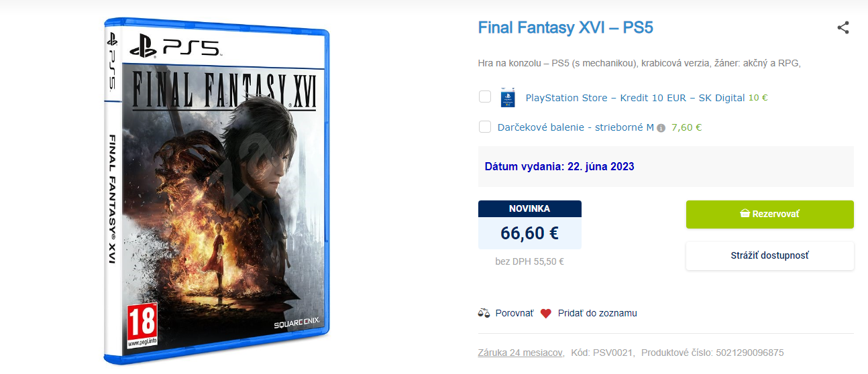The height and width of the screenshot is (374, 868).
Task: Select the Porovnať compare link
Action: (514, 313)
